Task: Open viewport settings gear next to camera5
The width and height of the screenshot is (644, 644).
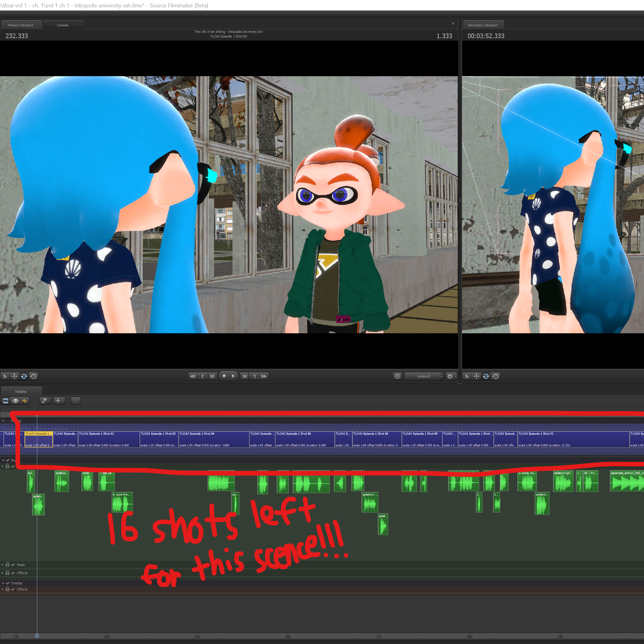Action: click(451, 376)
